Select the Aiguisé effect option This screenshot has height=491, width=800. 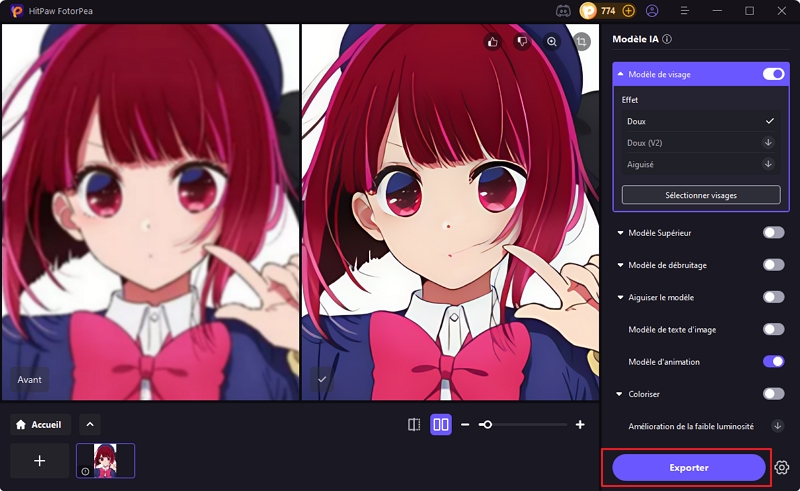pos(701,164)
